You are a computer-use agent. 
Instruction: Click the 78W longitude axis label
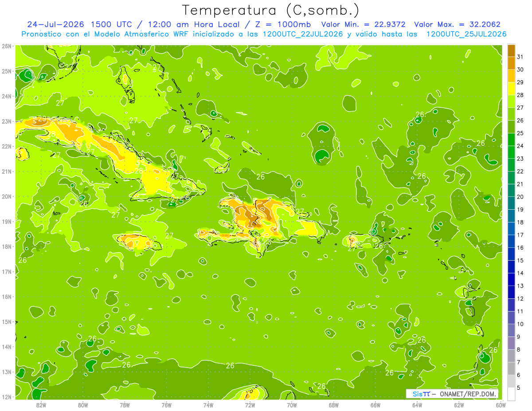click(125, 404)
